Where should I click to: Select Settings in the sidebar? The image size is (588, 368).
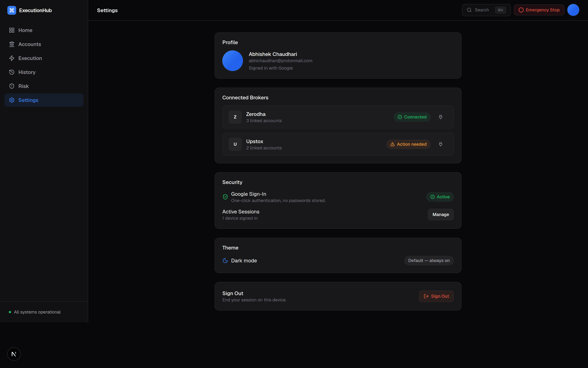pyautogui.click(x=44, y=100)
